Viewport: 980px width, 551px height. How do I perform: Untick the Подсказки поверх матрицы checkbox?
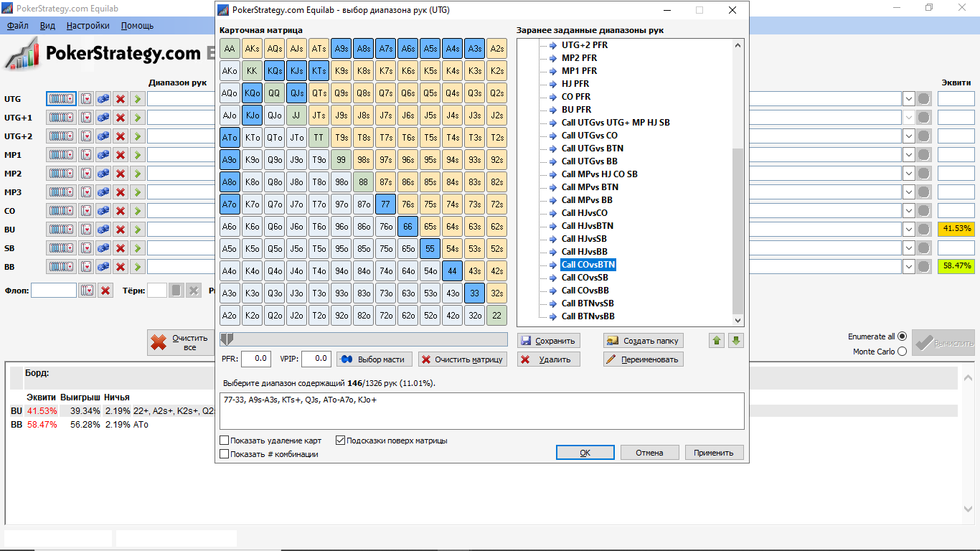[x=340, y=441]
